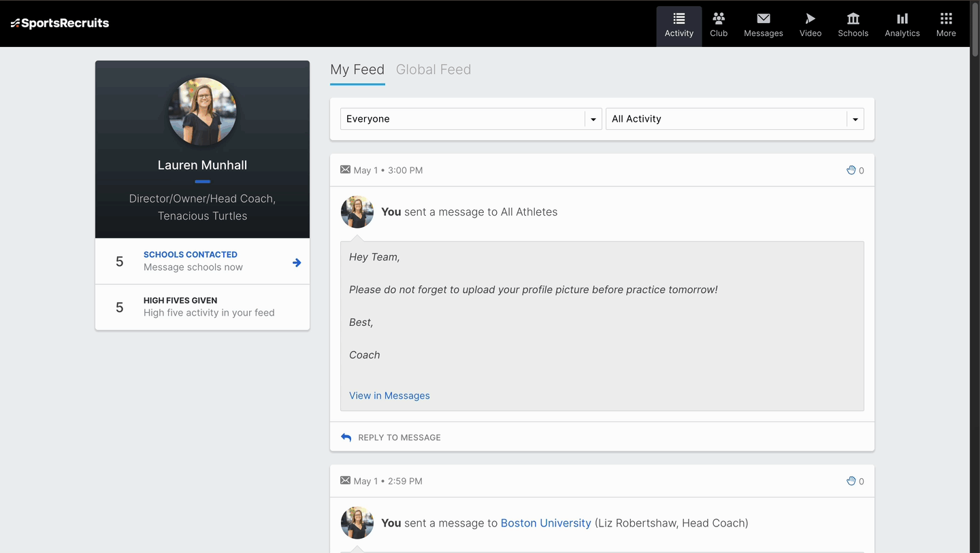
Task: Click the SportsRecruits logo
Action: pyautogui.click(x=60, y=23)
